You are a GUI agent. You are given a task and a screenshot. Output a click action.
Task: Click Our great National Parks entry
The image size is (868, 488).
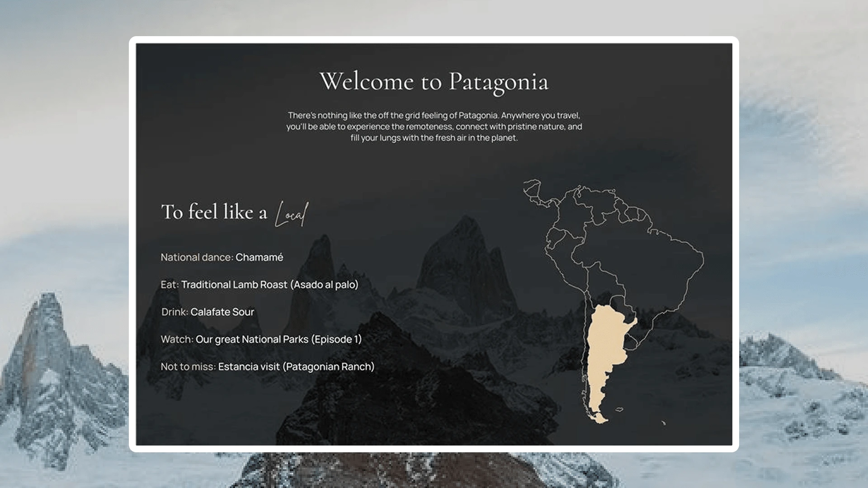278,339
